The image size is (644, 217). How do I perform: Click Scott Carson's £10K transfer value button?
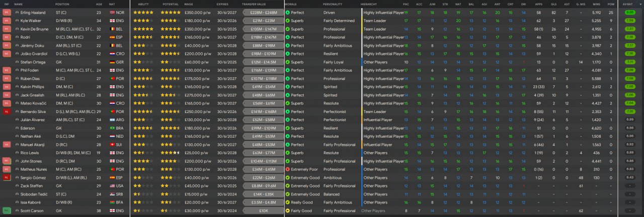pos(263,210)
